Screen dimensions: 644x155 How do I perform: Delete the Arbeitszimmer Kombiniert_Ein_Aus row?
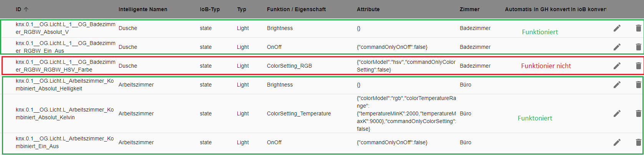pos(638,142)
